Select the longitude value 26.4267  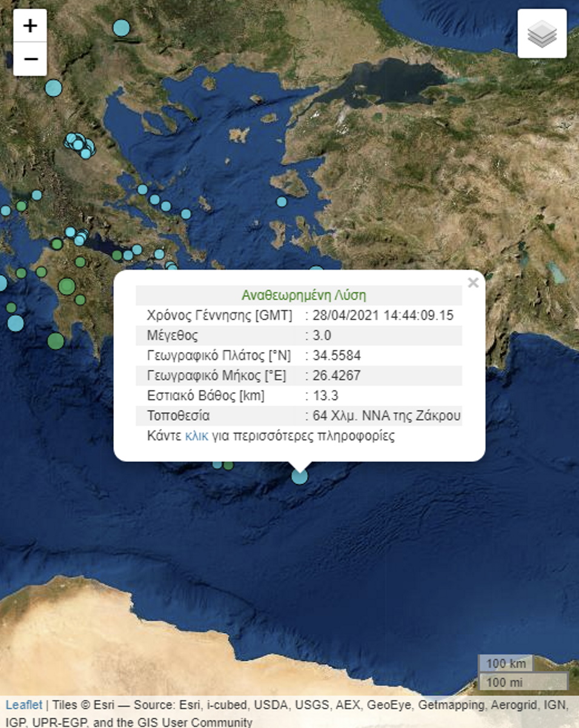pos(336,375)
